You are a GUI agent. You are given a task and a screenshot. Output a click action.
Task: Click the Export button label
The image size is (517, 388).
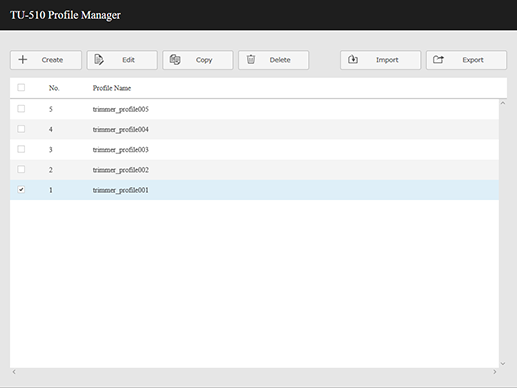(473, 60)
